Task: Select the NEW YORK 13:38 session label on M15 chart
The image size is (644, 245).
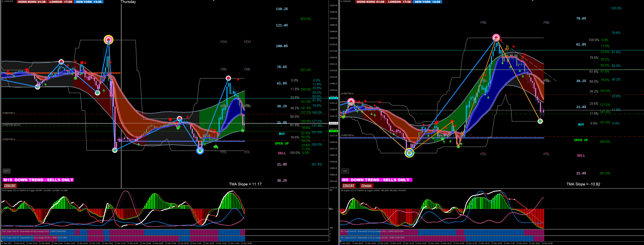Action: coord(89,2)
